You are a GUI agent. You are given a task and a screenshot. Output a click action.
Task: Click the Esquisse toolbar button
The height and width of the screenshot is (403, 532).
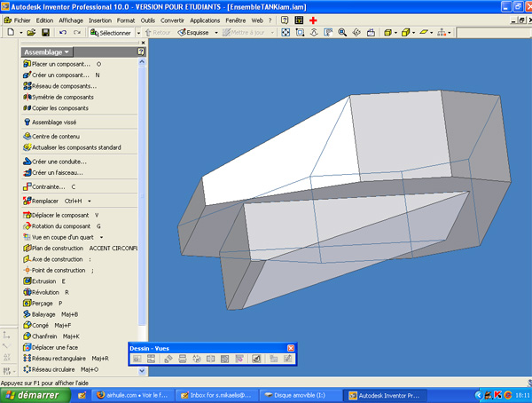(x=195, y=33)
